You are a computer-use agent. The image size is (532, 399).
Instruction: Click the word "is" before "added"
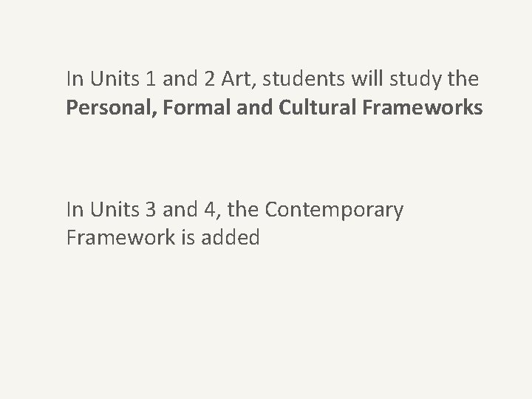pyautogui.click(x=188, y=237)
